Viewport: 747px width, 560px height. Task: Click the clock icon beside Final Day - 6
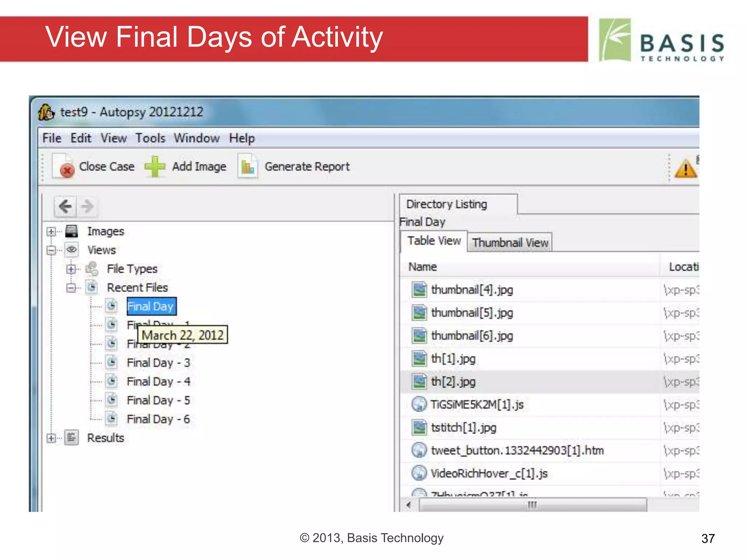click(x=112, y=419)
